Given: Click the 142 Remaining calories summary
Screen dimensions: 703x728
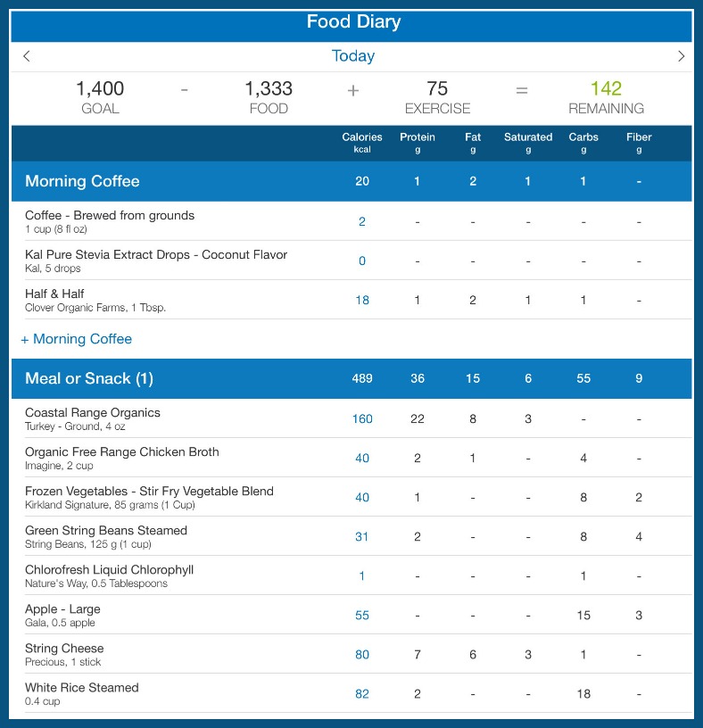Looking at the screenshot, I should pyautogui.click(x=606, y=97).
